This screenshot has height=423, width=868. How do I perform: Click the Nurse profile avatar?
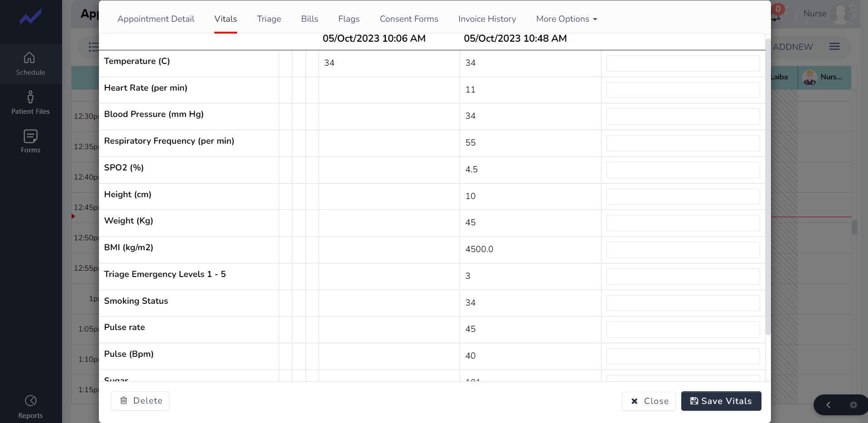click(842, 14)
